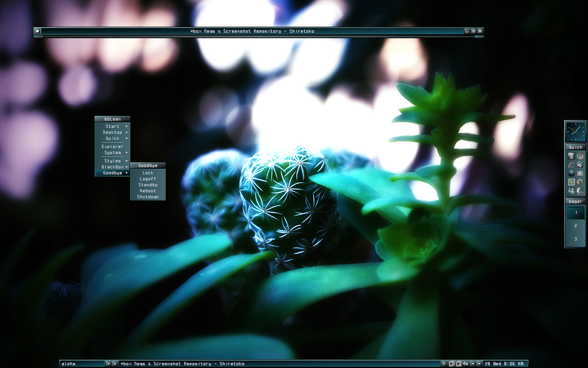588x368 pixels.
Task: Open the disk and computer icon in Quick panel
Action: (x=580, y=190)
